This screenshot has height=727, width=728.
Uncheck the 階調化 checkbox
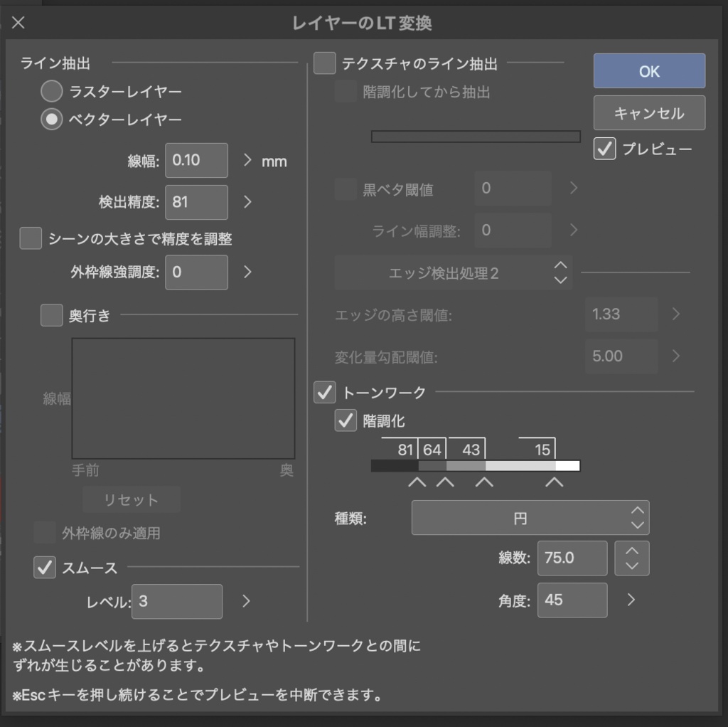click(346, 420)
